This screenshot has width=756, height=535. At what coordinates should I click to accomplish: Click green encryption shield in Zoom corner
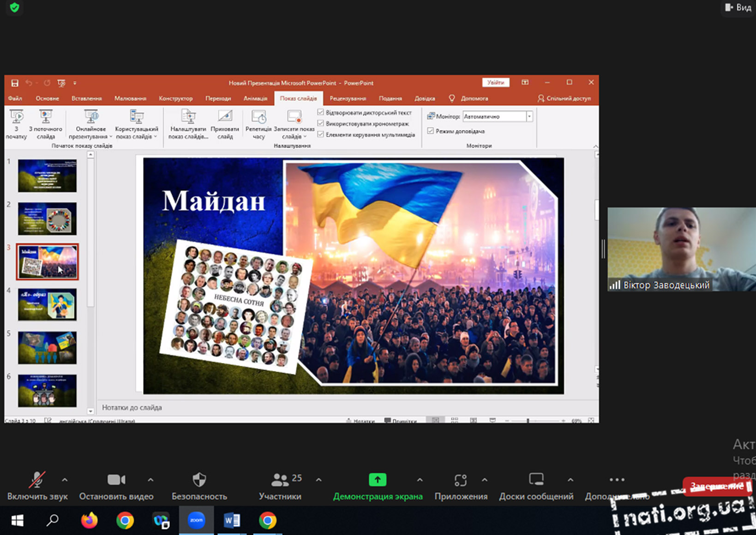(x=14, y=7)
